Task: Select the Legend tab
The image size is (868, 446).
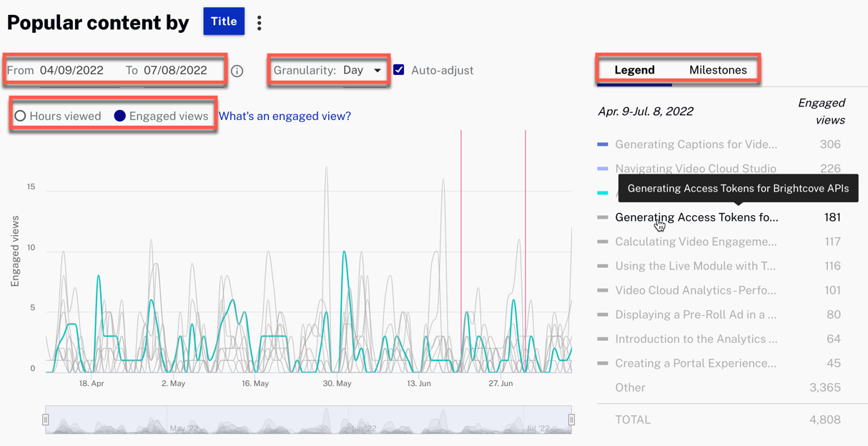Action: (634, 70)
